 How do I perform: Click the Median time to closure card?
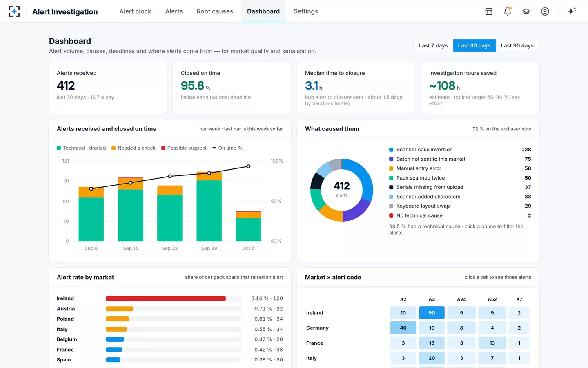tap(356, 88)
